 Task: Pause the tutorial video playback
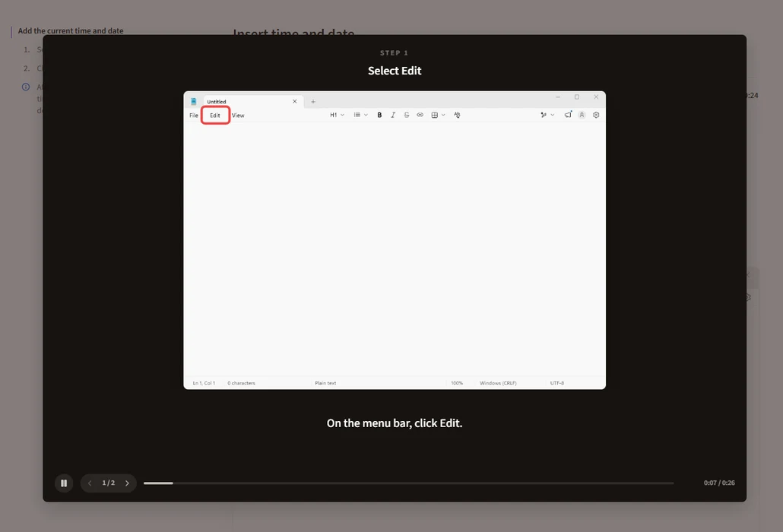[x=64, y=483]
